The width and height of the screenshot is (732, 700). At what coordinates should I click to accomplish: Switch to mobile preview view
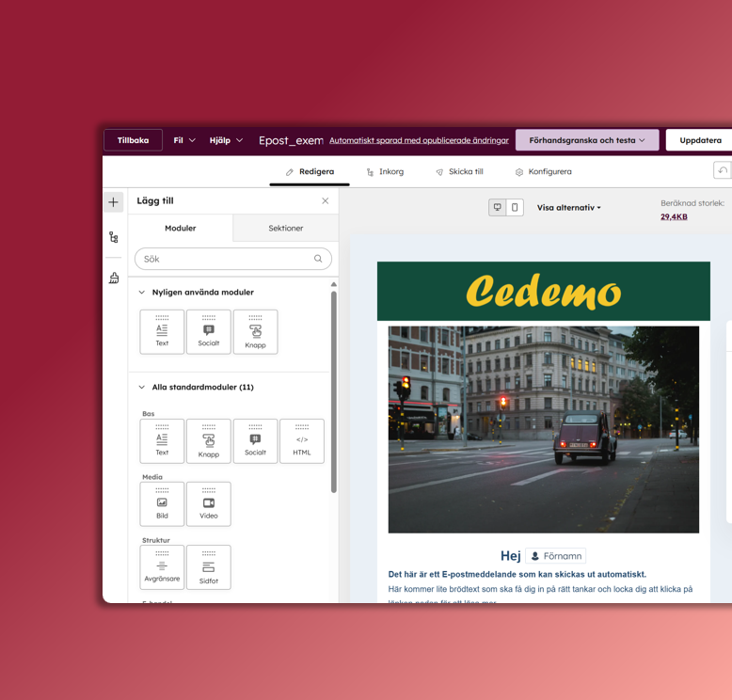tap(515, 207)
